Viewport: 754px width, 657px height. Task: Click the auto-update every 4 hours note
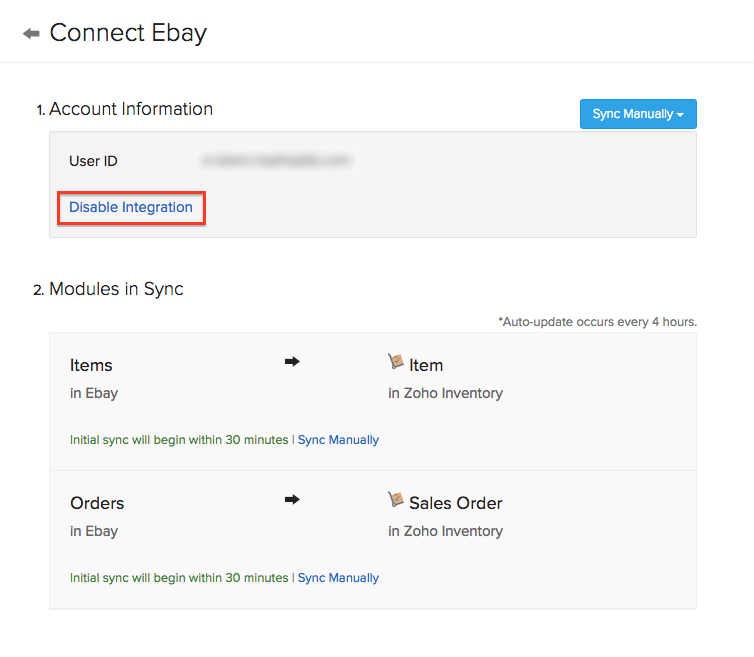point(597,322)
